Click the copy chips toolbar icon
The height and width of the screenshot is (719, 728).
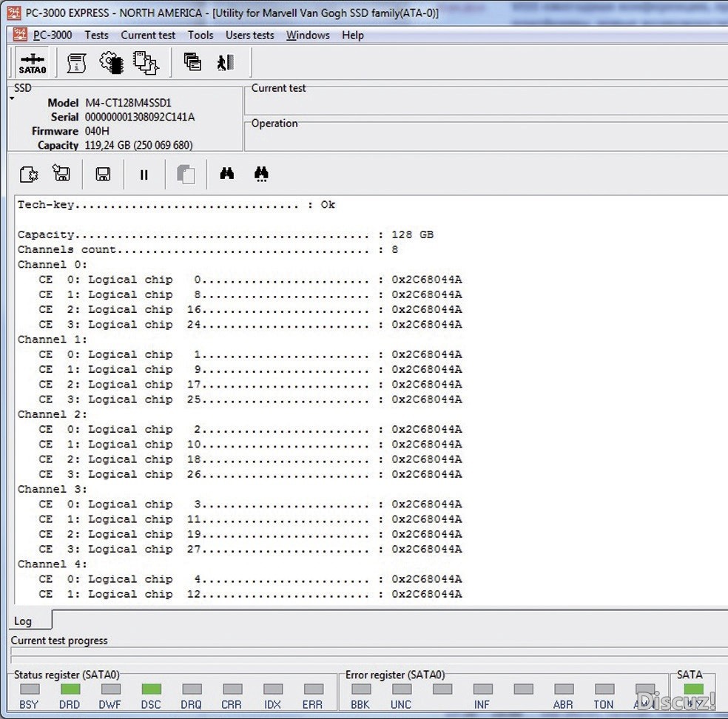tap(146, 63)
